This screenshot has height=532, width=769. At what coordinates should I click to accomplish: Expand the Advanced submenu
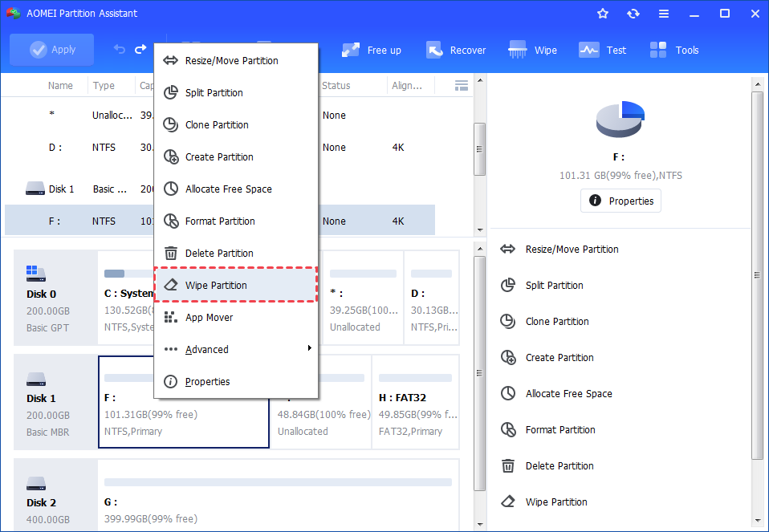(236, 350)
